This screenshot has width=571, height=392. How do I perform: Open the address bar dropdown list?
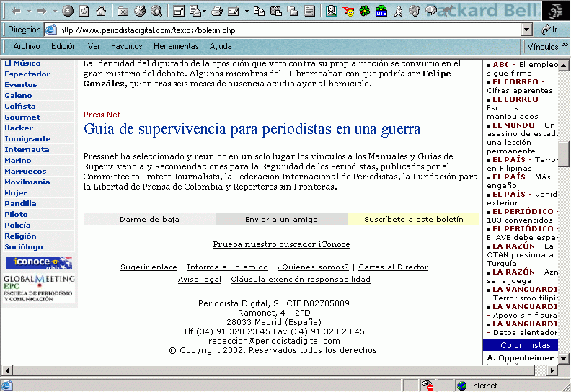tap(526, 30)
